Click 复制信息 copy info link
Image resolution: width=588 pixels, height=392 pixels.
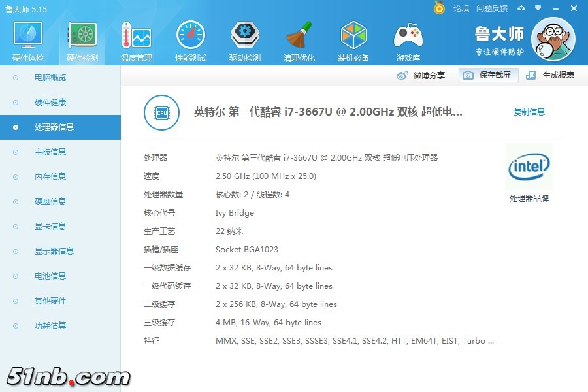pos(529,112)
